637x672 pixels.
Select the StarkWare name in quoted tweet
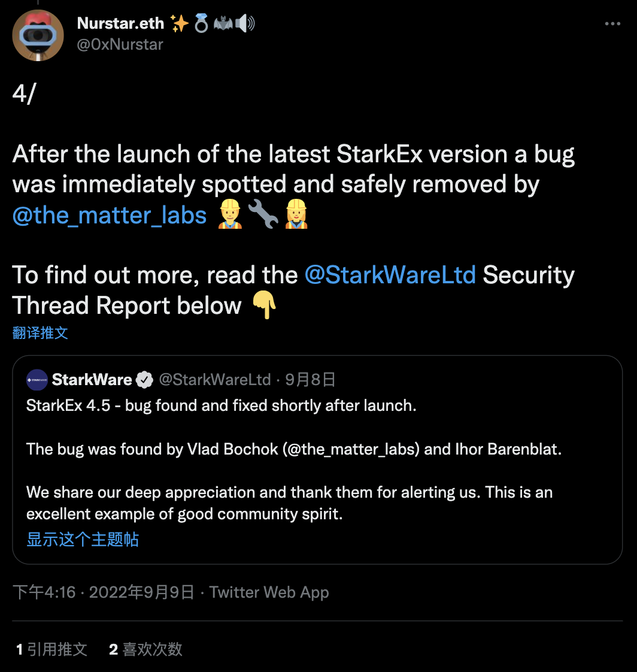click(92, 380)
